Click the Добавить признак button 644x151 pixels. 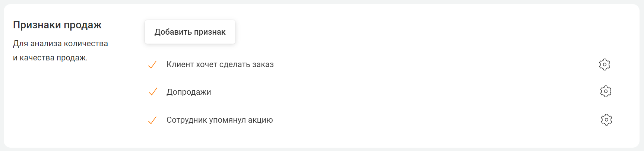pyautogui.click(x=190, y=32)
